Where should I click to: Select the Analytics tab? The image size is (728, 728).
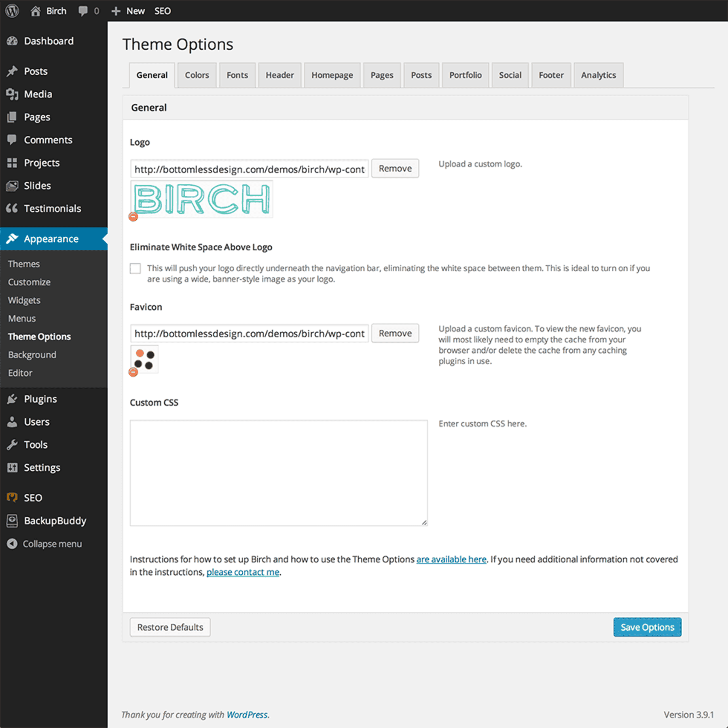click(599, 75)
